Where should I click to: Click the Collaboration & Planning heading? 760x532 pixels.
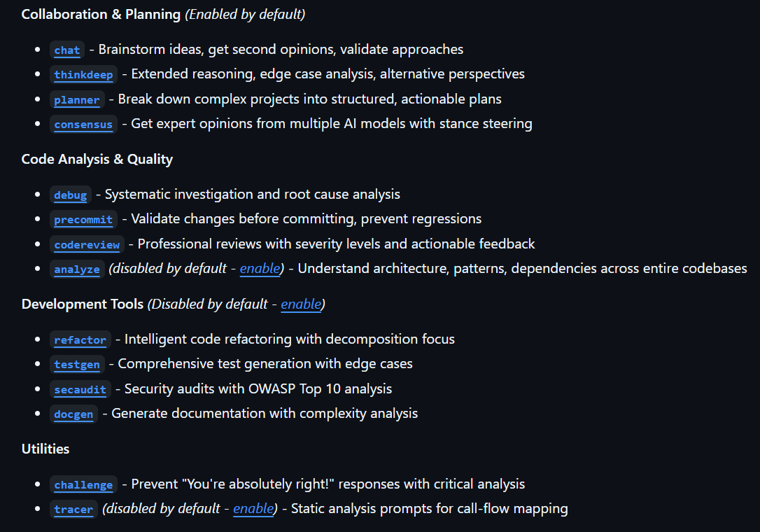point(101,14)
